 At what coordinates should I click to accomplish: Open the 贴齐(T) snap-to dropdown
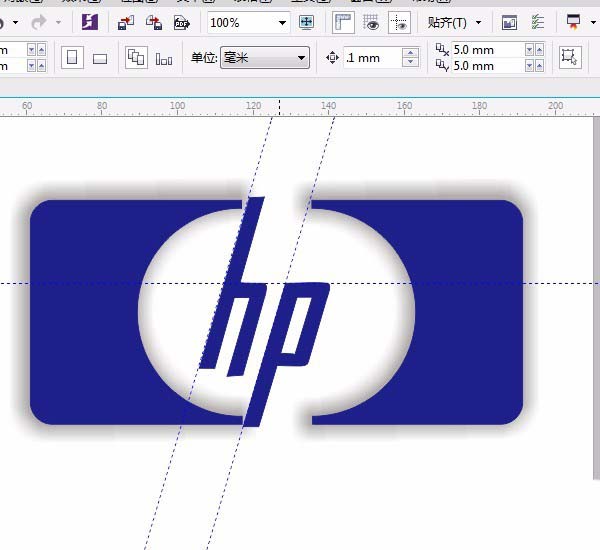[455, 23]
